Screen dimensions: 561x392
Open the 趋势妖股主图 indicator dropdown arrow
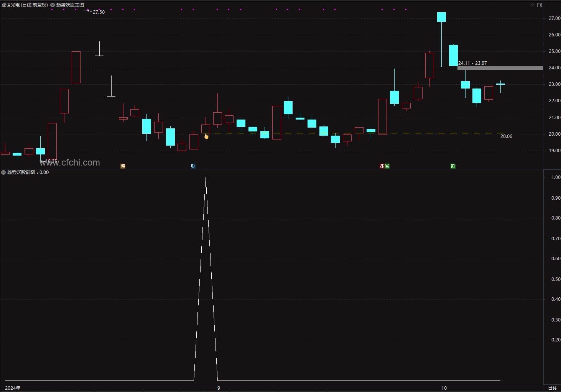click(x=53, y=5)
